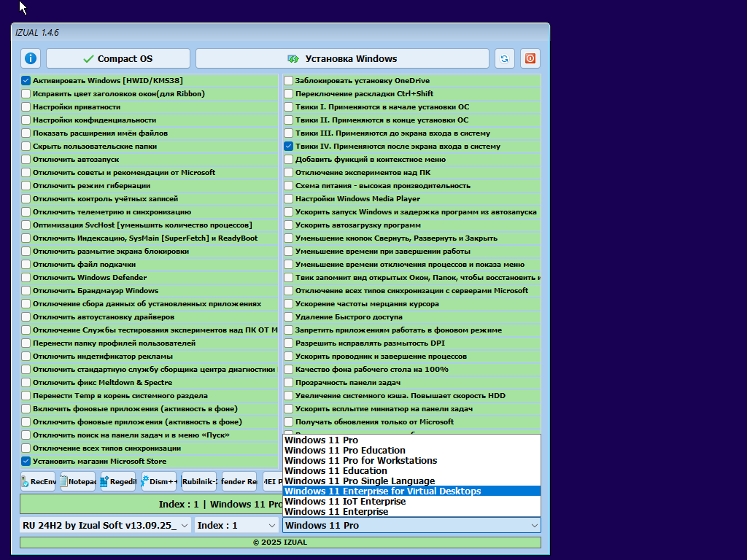Check Отключение всех типов синхронизации on left
The width and height of the screenshot is (747, 560).
coord(26,448)
